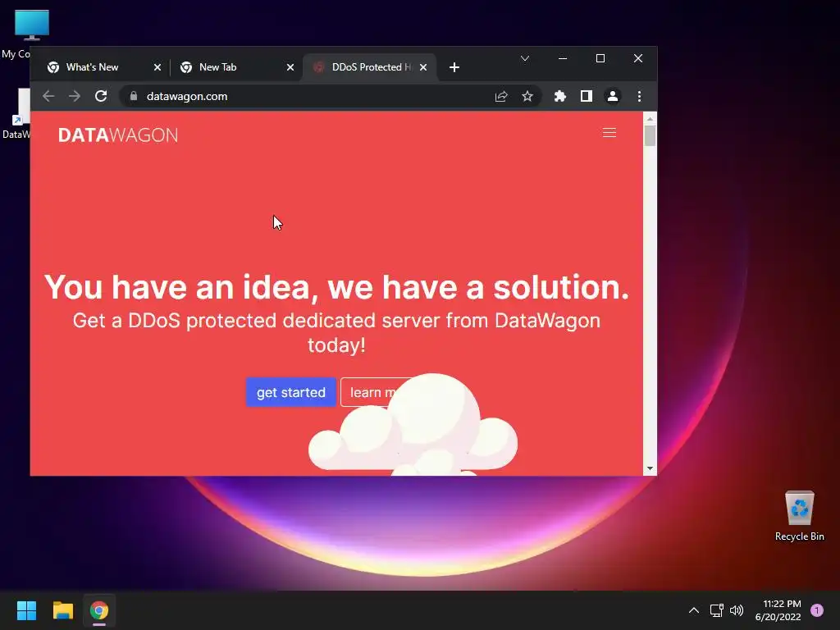Click the volume speaker tray icon
The image size is (840, 630).
coord(737,610)
